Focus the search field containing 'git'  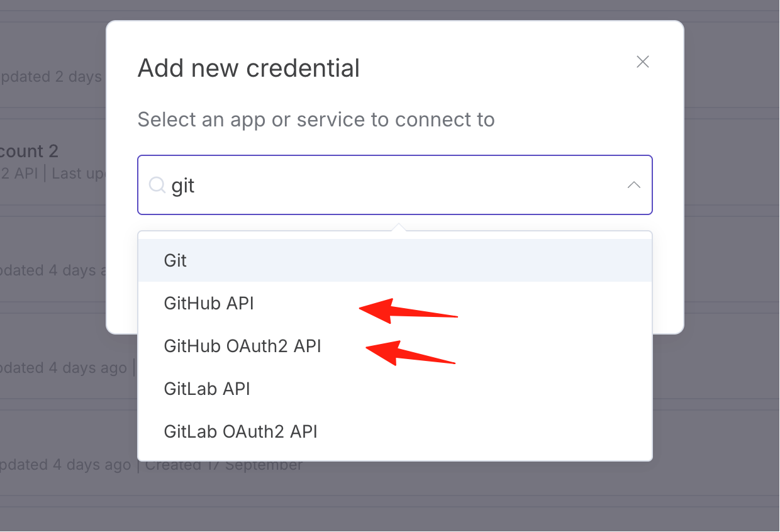coord(395,185)
